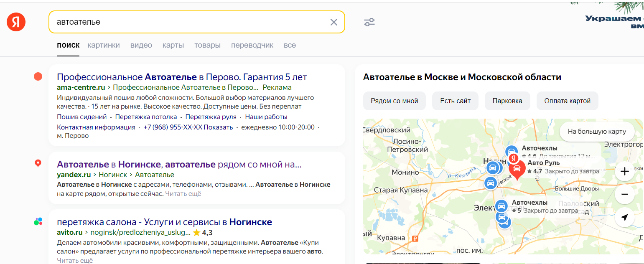Click the Avito favicon beside the result
Viewport: 644px width, 264px height.
38,221
